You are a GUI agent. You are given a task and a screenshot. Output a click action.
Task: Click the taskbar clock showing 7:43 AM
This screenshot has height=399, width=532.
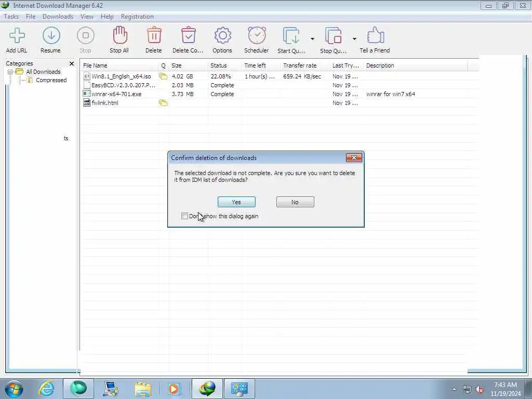[x=506, y=389]
